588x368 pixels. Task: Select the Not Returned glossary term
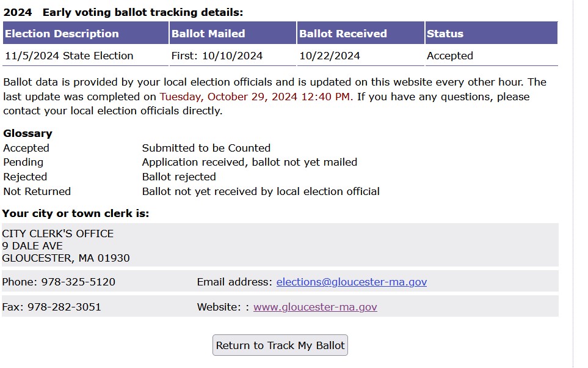coord(37,191)
